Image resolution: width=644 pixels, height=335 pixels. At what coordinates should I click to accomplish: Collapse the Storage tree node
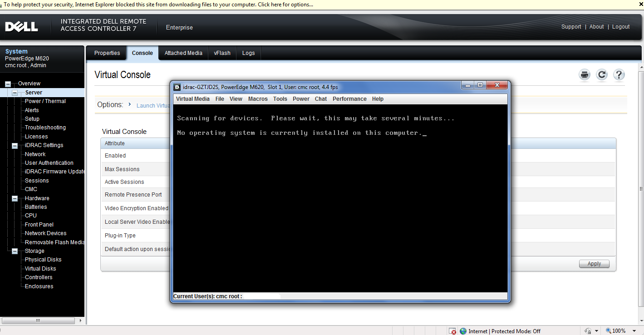tap(15, 251)
